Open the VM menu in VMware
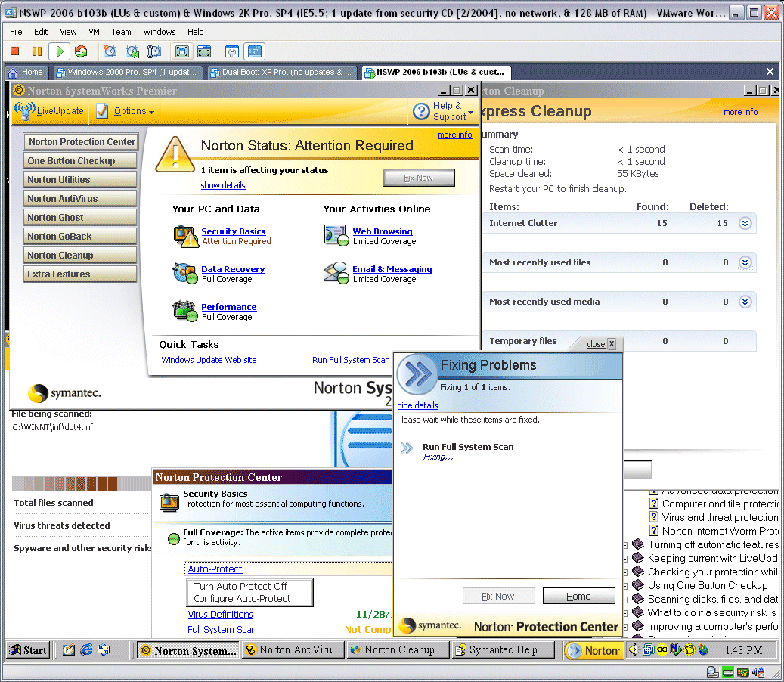 coord(94,32)
